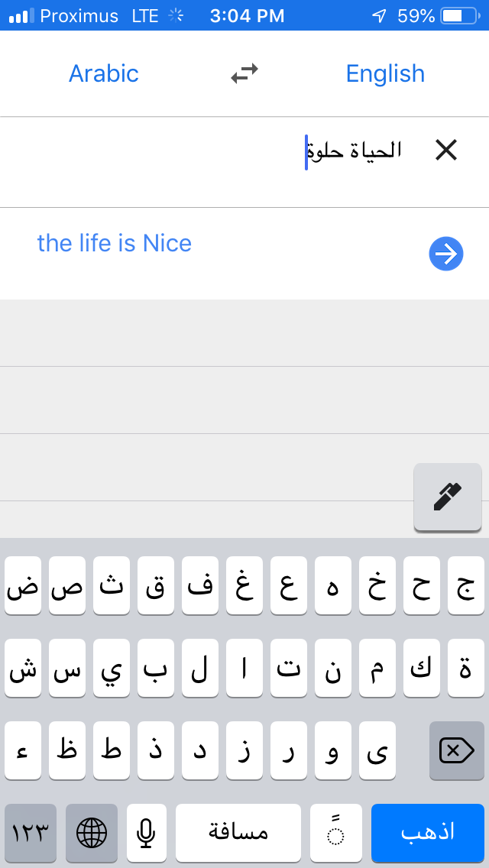Image resolution: width=489 pixels, height=868 pixels.
Task: Place cursor in the Arabic text field
Action: [353, 151]
